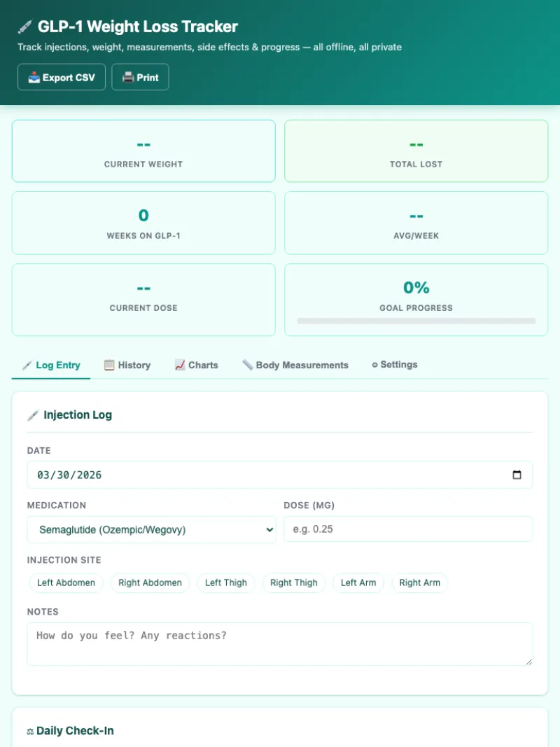Pick the Left Arm injection site chip

[x=358, y=582]
